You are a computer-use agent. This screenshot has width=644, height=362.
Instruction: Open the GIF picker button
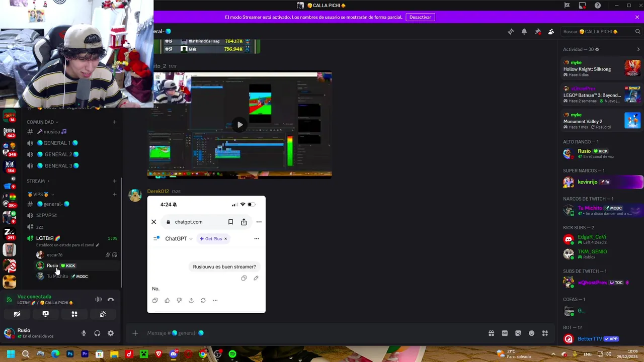(505, 333)
